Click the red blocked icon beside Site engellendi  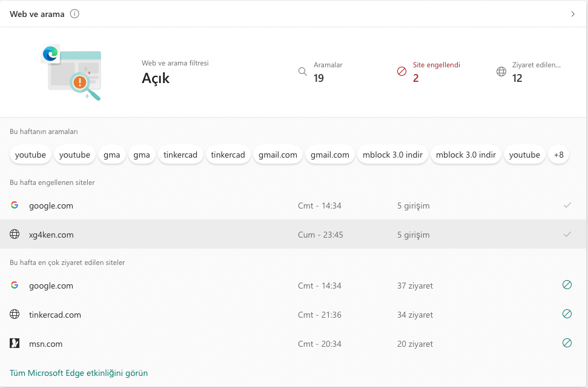pos(401,72)
